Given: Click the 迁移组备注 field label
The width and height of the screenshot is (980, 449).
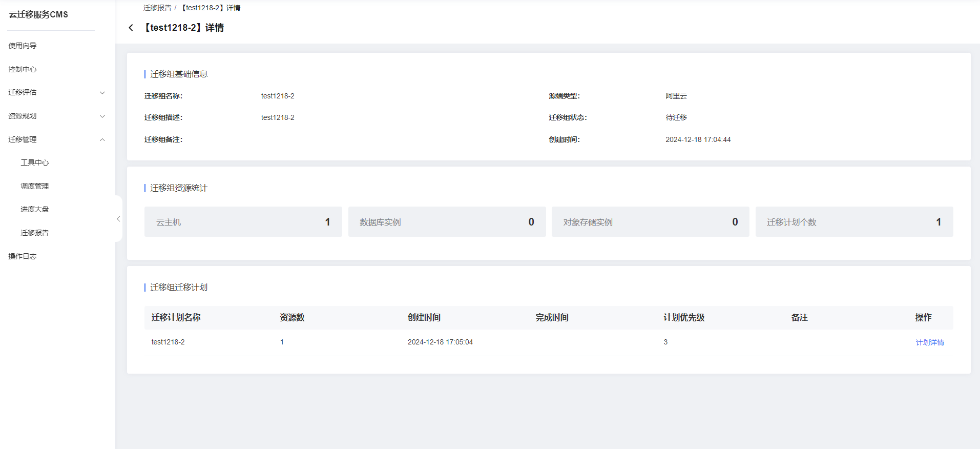Looking at the screenshot, I should pos(163,139).
